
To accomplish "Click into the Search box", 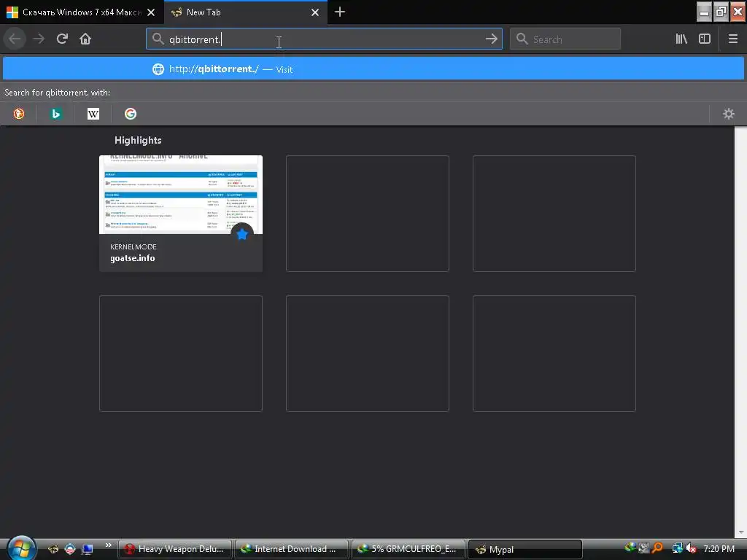I will [565, 39].
